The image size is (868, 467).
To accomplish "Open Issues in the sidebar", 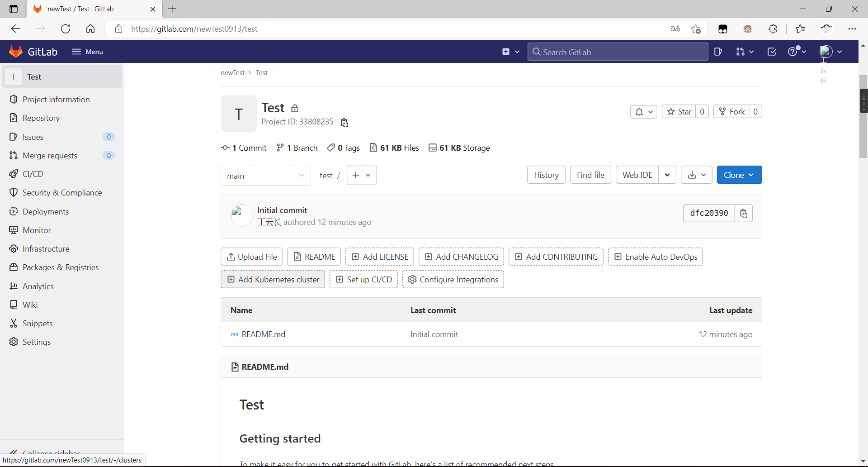I will pyautogui.click(x=33, y=137).
